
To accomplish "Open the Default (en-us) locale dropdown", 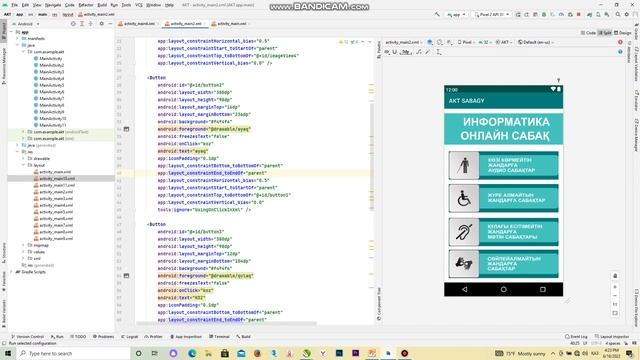I will coord(536,42).
